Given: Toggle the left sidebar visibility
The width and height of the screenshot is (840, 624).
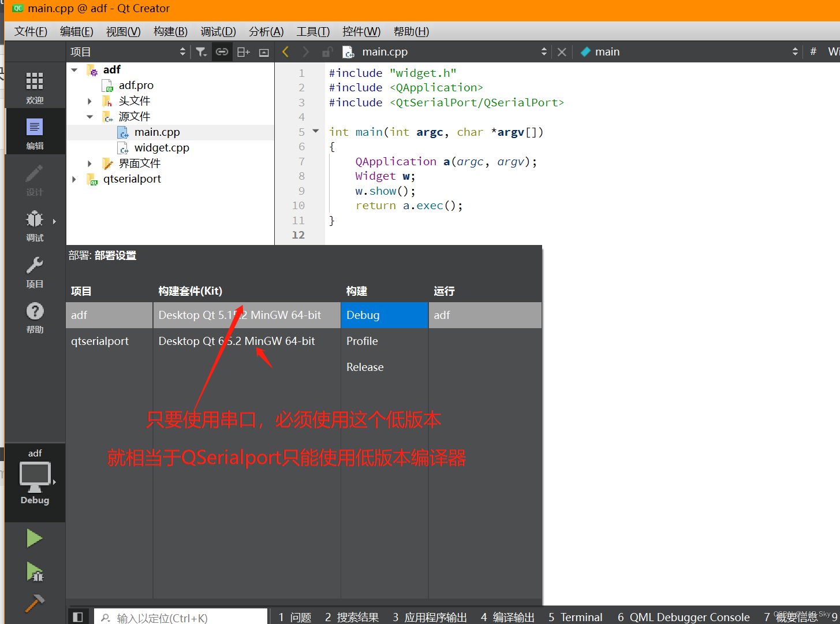Looking at the screenshot, I should coord(78,617).
